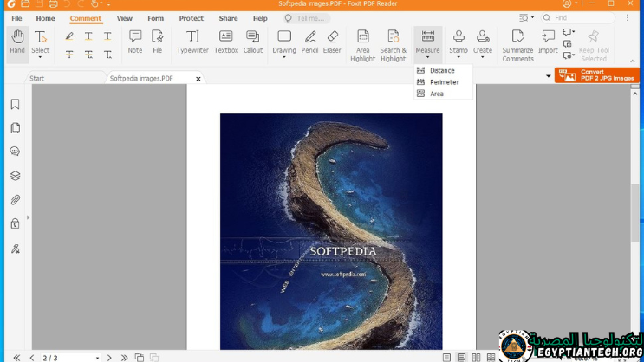Open the Bookmarks side panel
Screen dimensions: 644x362
(x=15, y=105)
